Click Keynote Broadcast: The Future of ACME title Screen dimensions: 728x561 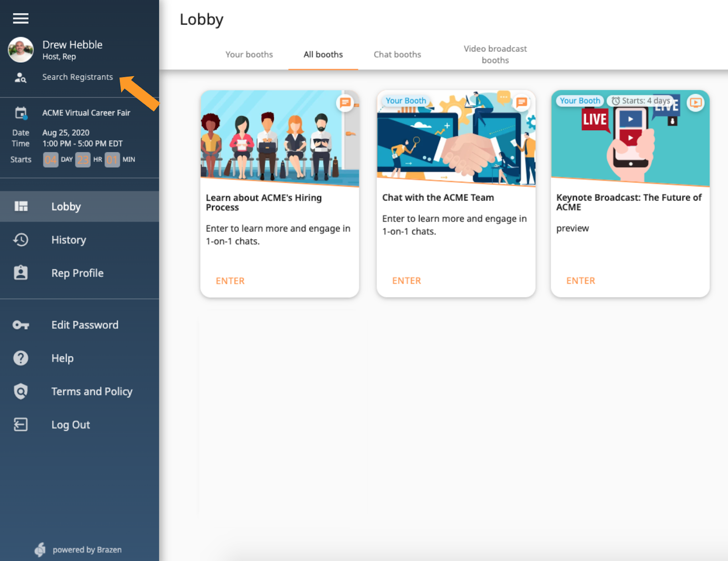(x=629, y=202)
